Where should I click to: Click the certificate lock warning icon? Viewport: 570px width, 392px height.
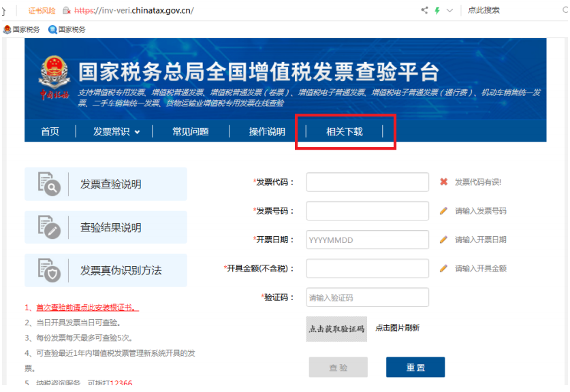tap(67, 10)
